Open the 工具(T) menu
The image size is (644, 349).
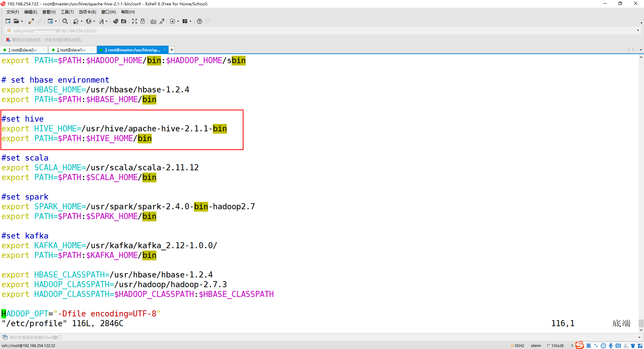click(67, 12)
